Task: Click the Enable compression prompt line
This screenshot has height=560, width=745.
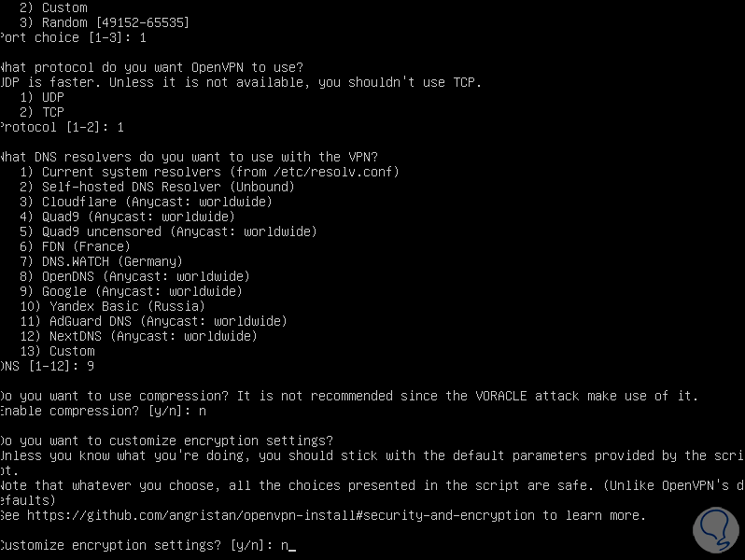Action: [103, 411]
